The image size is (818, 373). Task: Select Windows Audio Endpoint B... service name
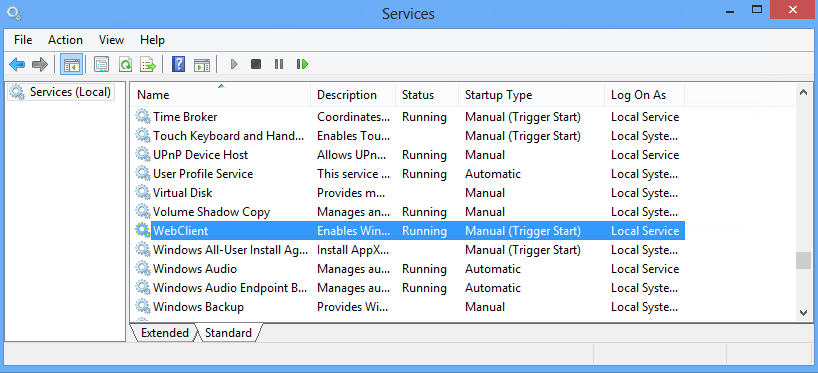point(230,288)
